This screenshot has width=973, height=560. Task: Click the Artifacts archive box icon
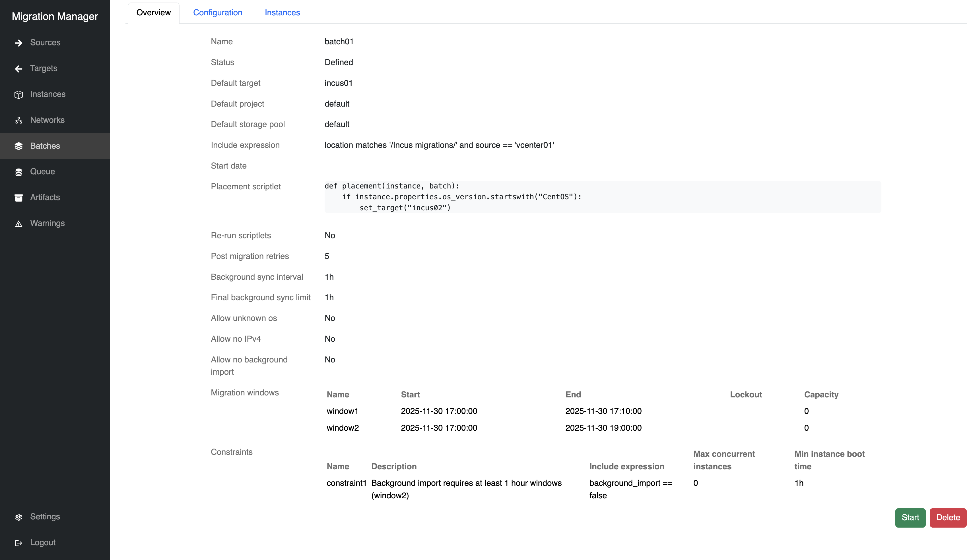18,198
